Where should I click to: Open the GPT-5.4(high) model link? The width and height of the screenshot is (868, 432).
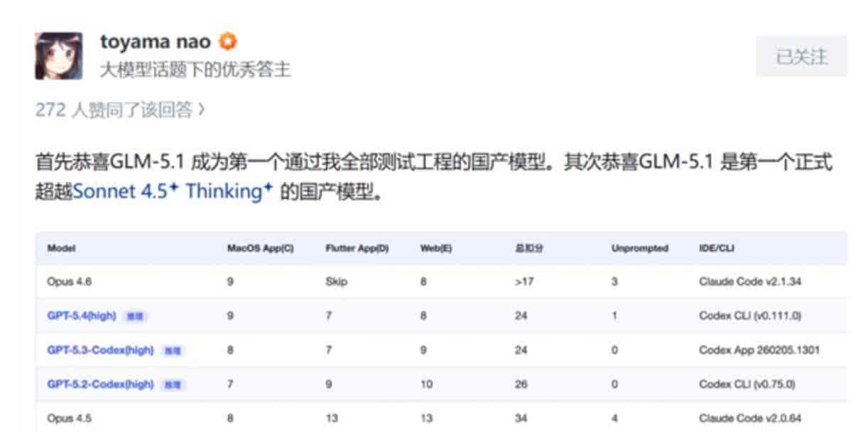pos(82,315)
